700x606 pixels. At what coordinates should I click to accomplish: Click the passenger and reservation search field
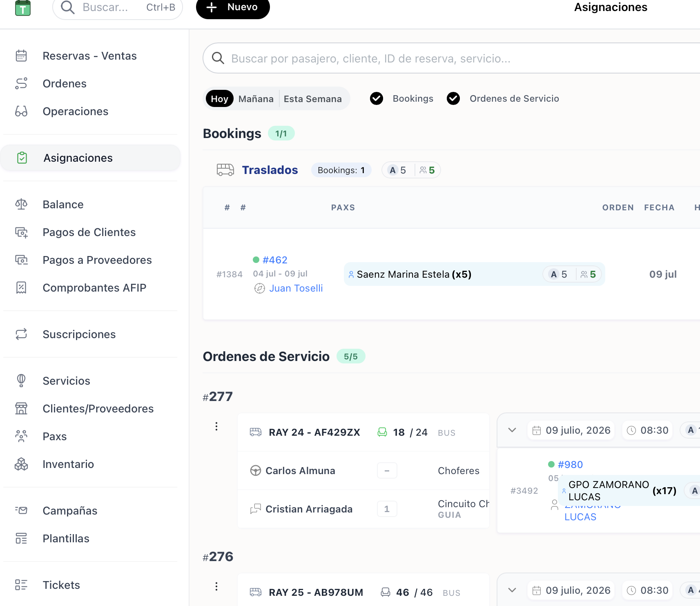coord(451,58)
